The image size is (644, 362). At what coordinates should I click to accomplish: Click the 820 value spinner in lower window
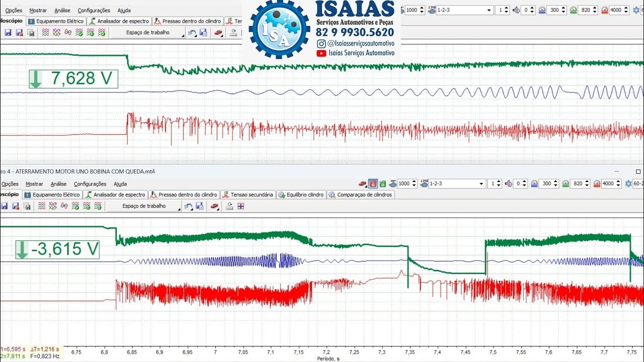[x=581, y=184]
